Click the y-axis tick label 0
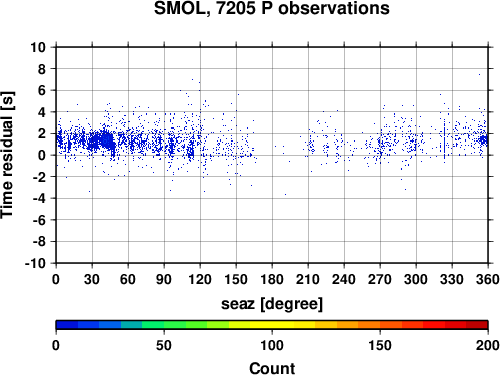The width and height of the screenshot is (500, 375). pos(42,155)
